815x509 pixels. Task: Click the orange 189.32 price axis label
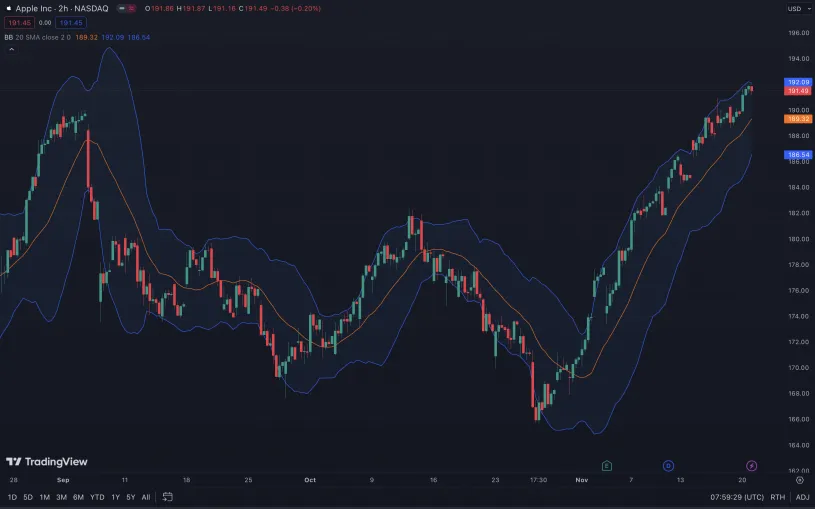point(798,118)
